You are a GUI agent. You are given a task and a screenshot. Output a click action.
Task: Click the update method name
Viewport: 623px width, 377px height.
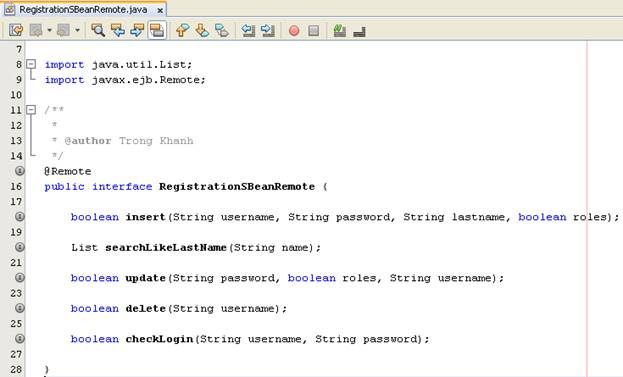point(145,278)
